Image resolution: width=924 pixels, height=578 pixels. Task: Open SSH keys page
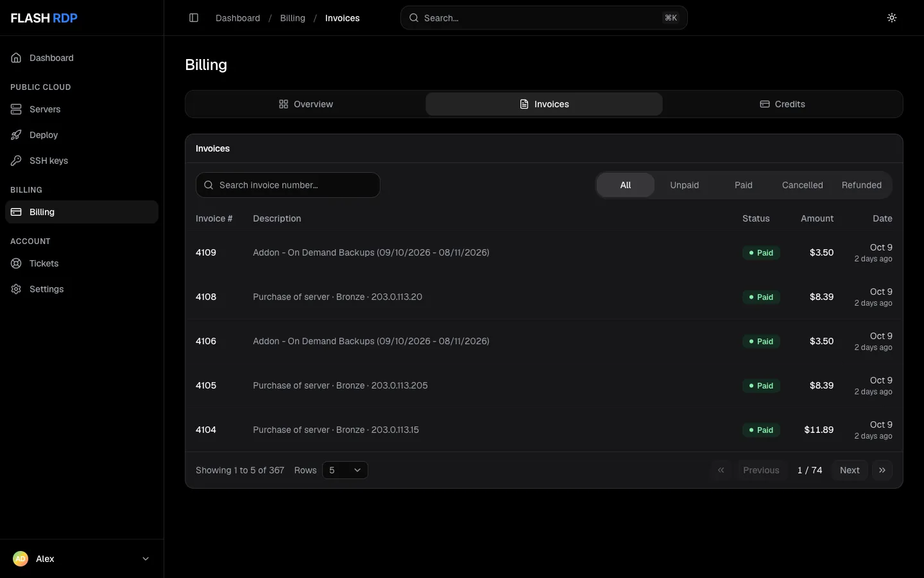(81, 161)
